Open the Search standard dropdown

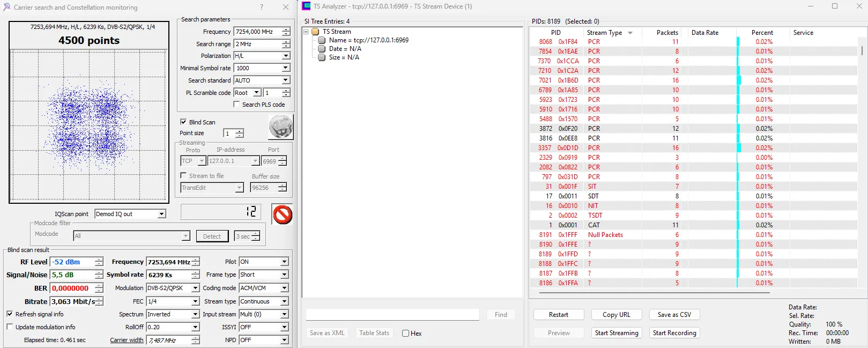[x=285, y=80]
